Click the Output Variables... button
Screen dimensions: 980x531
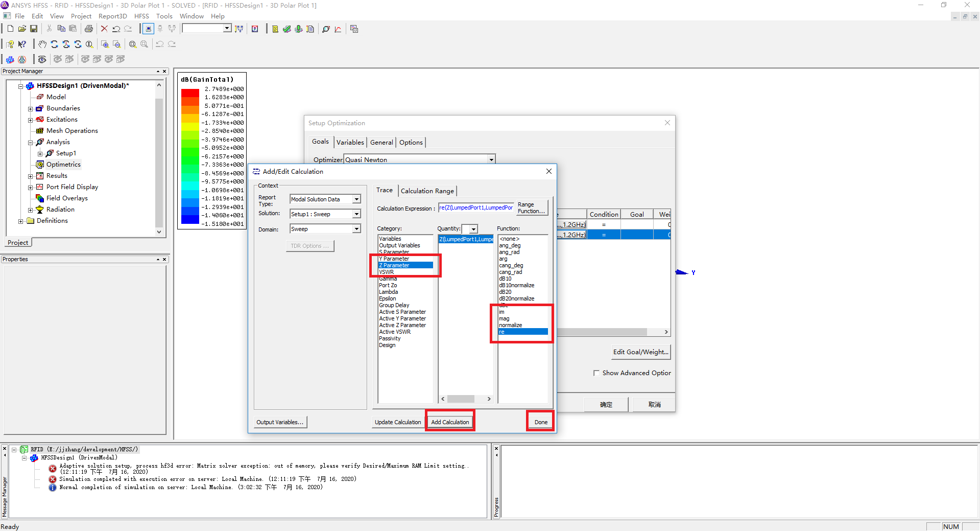[x=280, y=422]
